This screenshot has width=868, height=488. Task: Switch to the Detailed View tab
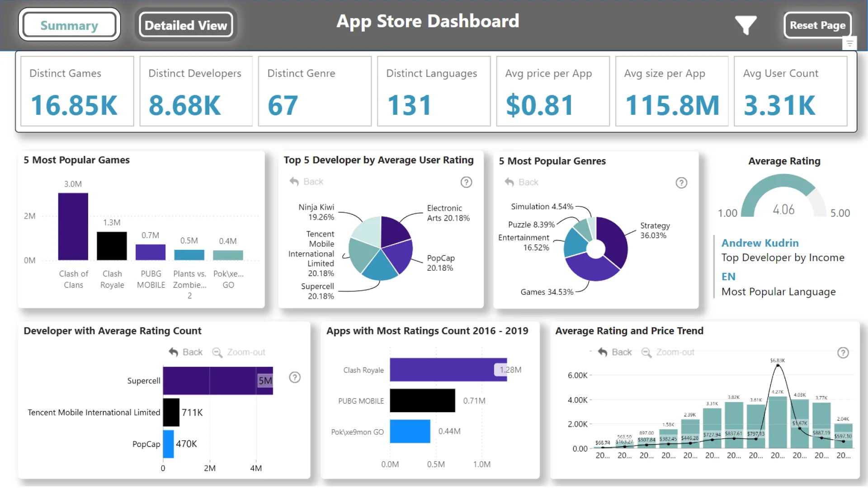tap(186, 25)
